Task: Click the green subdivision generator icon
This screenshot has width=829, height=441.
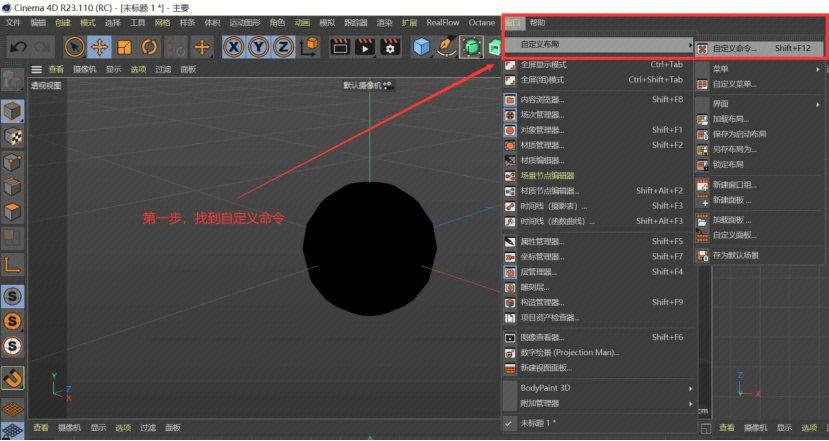Action: point(472,48)
